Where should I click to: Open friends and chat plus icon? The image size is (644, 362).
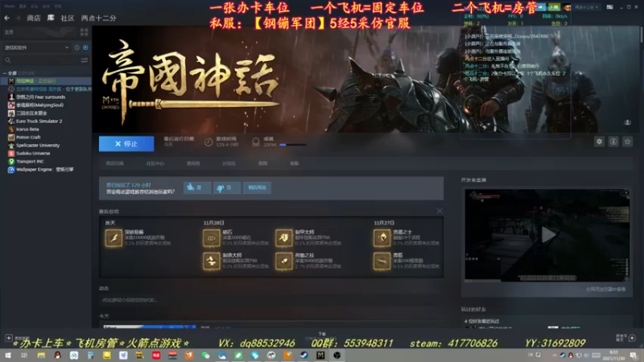click(x=632, y=338)
